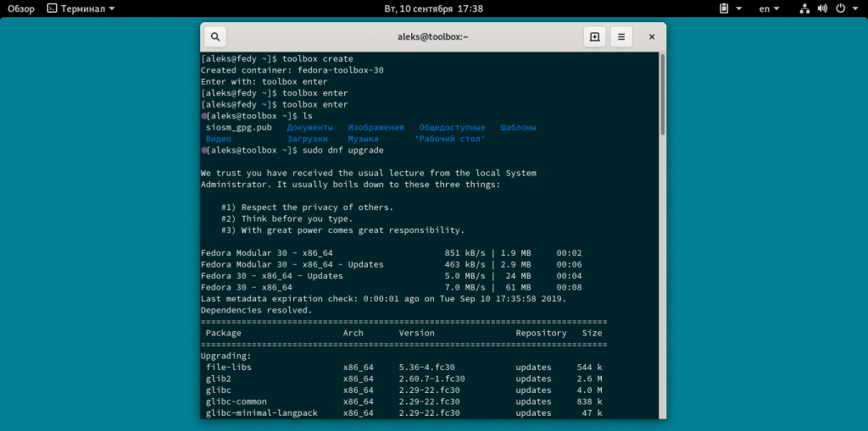Screen dimensions: 868x431
Task: Open the Терминал application menu
Action: point(82,8)
